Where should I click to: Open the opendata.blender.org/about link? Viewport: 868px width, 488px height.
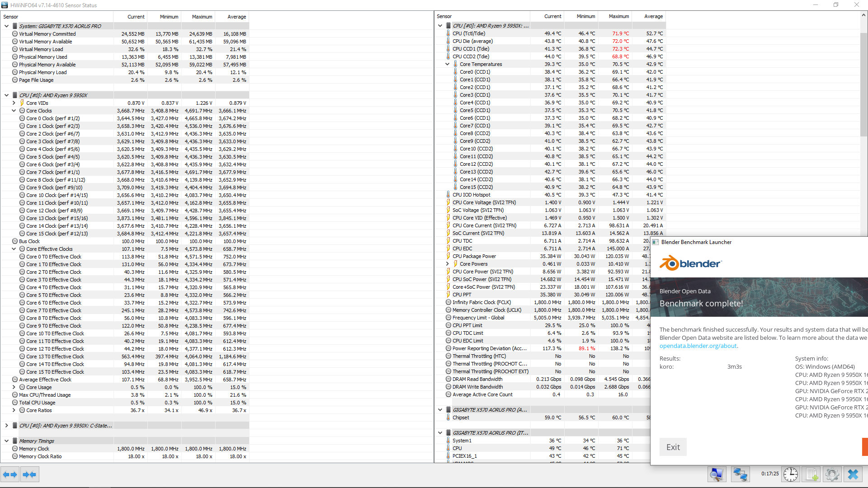coord(698,346)
